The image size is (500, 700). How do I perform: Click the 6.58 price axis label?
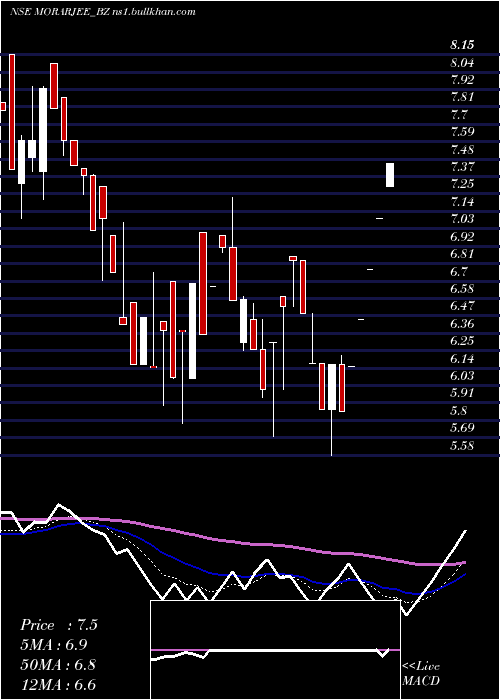(x=462, y=289)
